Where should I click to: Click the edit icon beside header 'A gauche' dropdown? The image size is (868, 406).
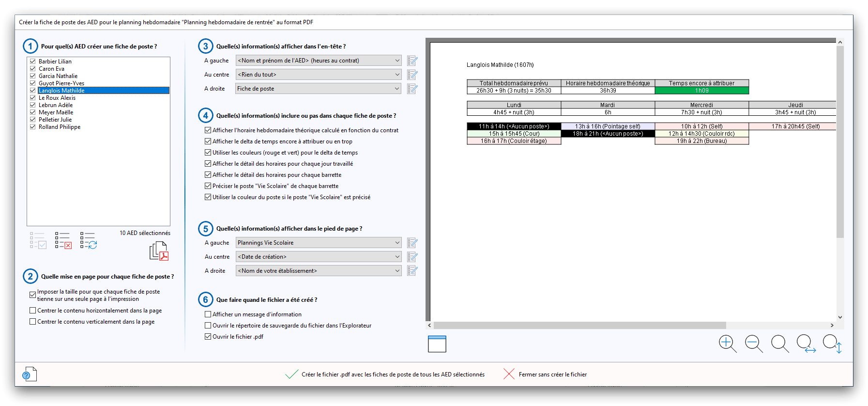click(412, 61)
